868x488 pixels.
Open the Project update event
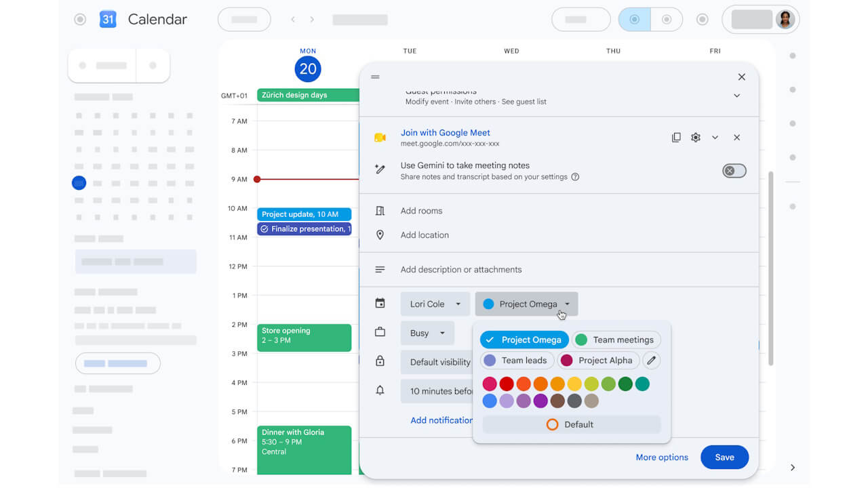click(x=304, y=214)
